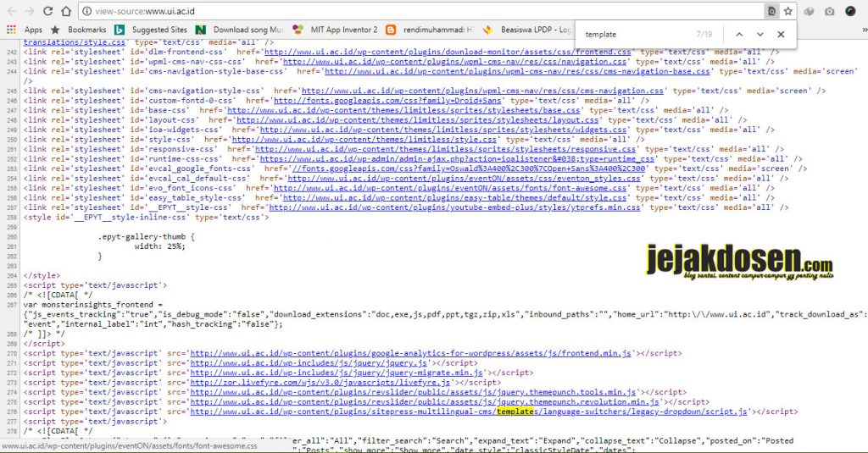Open the easy-table default style.css link
This screenshot has height=453, width=868.
click(x=454, y=197)
